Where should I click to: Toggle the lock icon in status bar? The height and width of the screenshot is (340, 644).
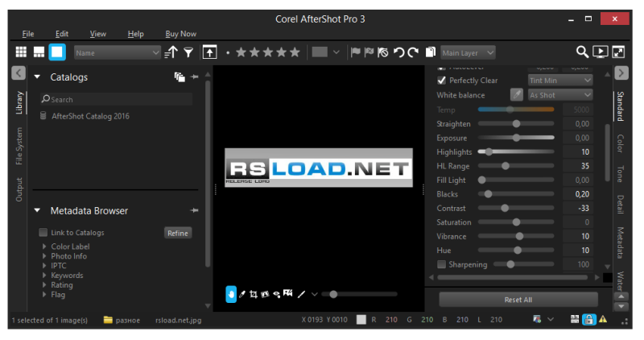click(588, 319)
